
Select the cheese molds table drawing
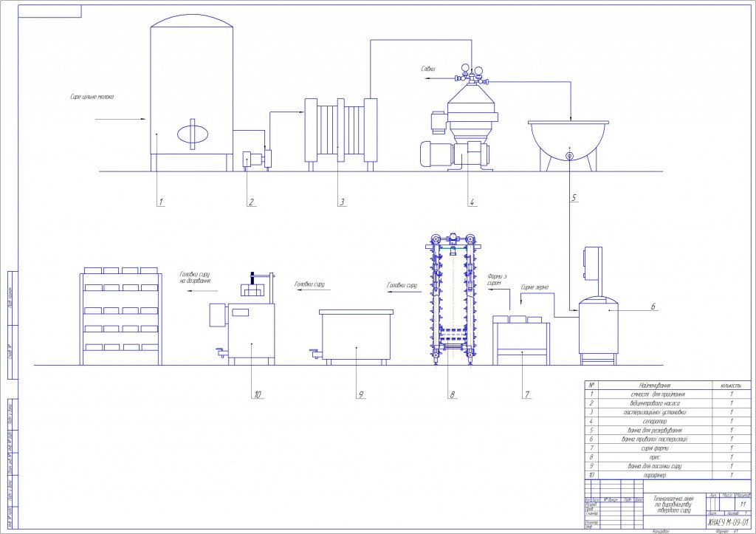(x=521, y=340)
